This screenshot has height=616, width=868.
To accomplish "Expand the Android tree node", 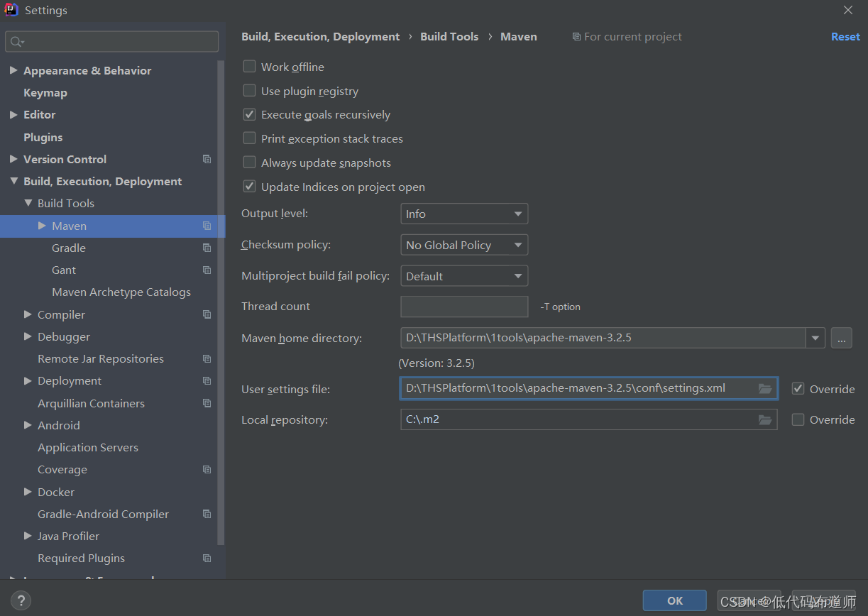I will pos(28,425).
